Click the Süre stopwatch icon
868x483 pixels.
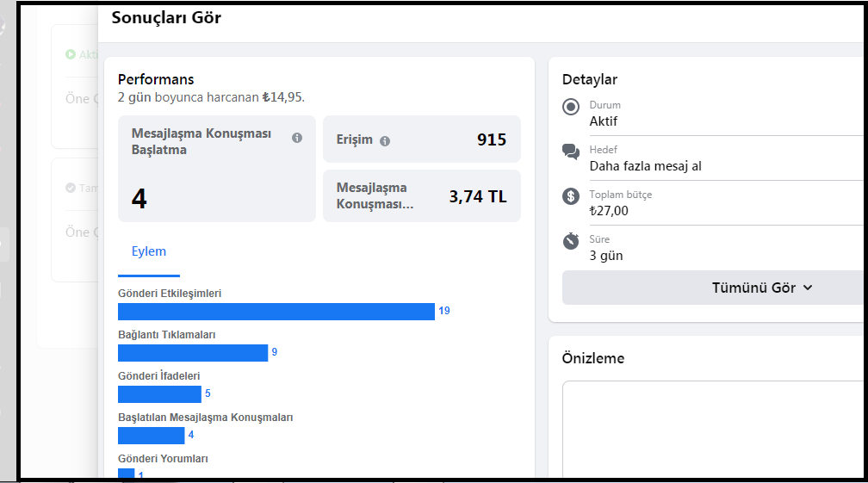571,241
